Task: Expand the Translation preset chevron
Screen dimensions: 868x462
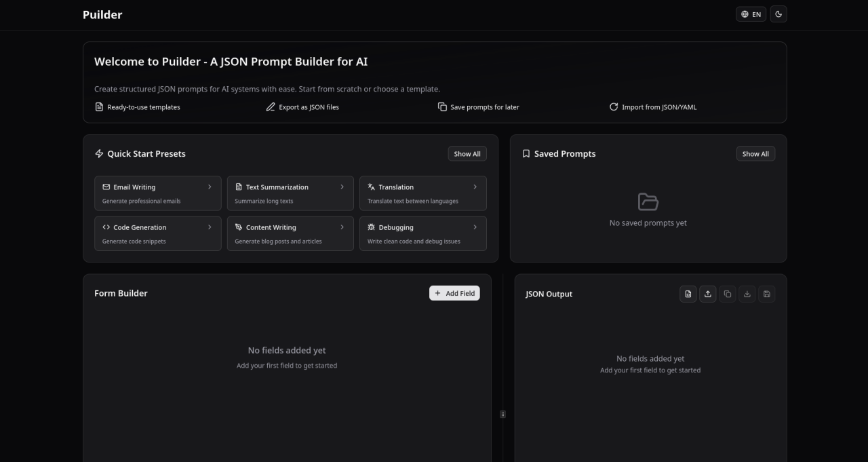Action: click(475, 187)
